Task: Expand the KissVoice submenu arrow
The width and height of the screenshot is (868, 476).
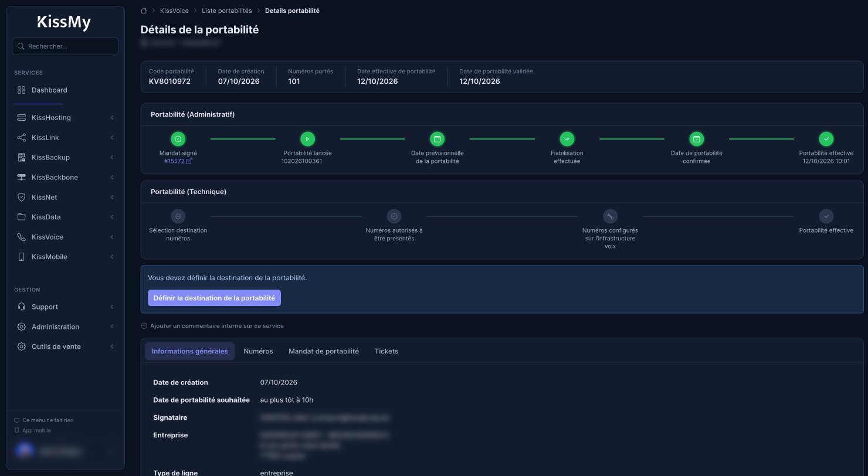Action: (x=111, y=237)
